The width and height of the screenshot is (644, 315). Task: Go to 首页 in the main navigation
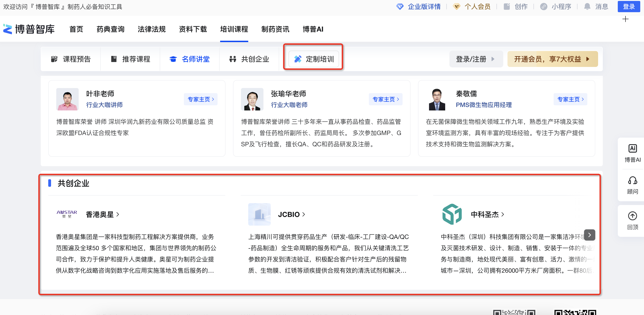tap(76, 29)
